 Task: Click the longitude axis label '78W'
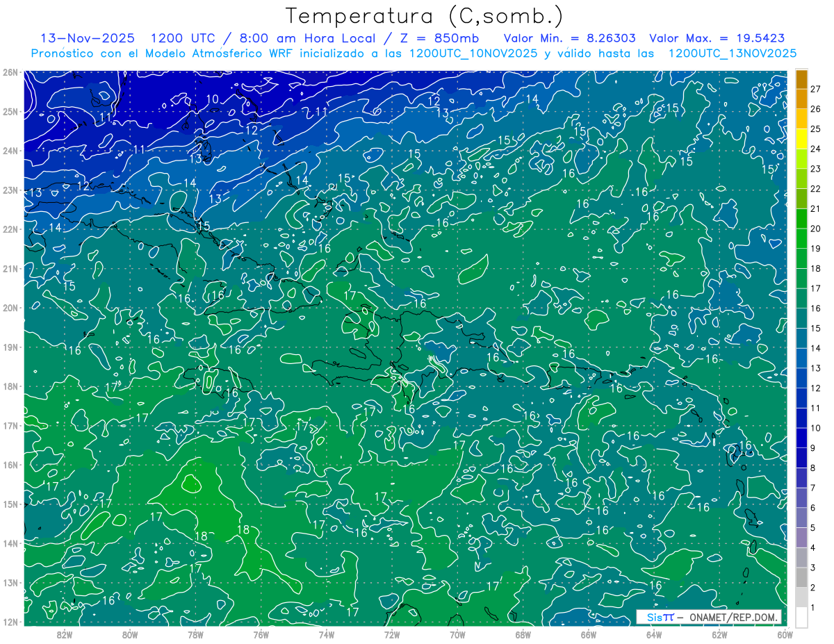pos(195,634)
